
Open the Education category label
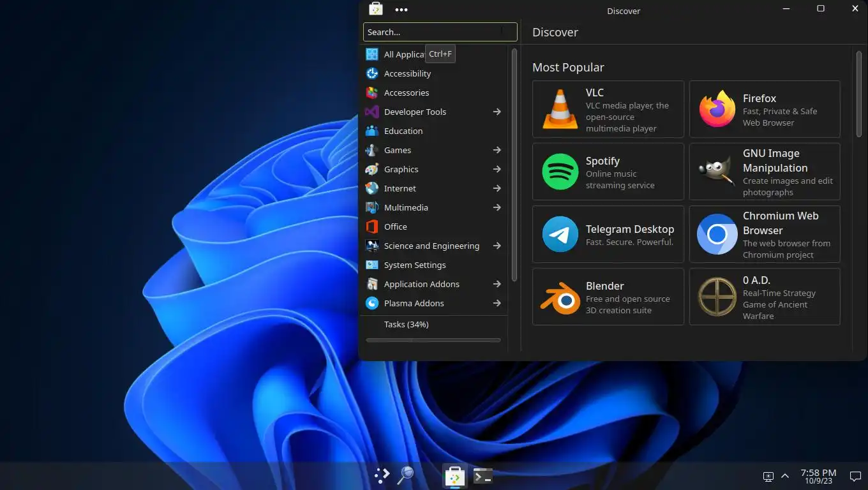pyautogui.click(x=403, y=131)
